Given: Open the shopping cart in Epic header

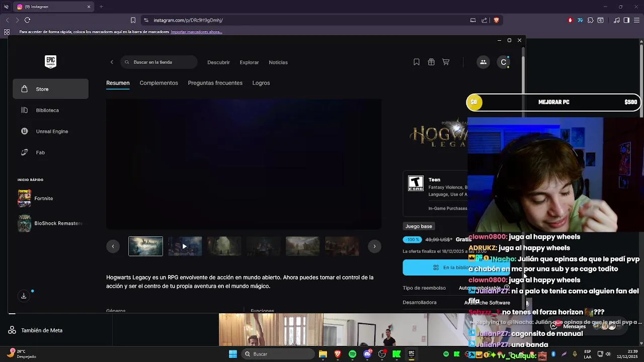Looking at the screenshot, I should point(446,62).
